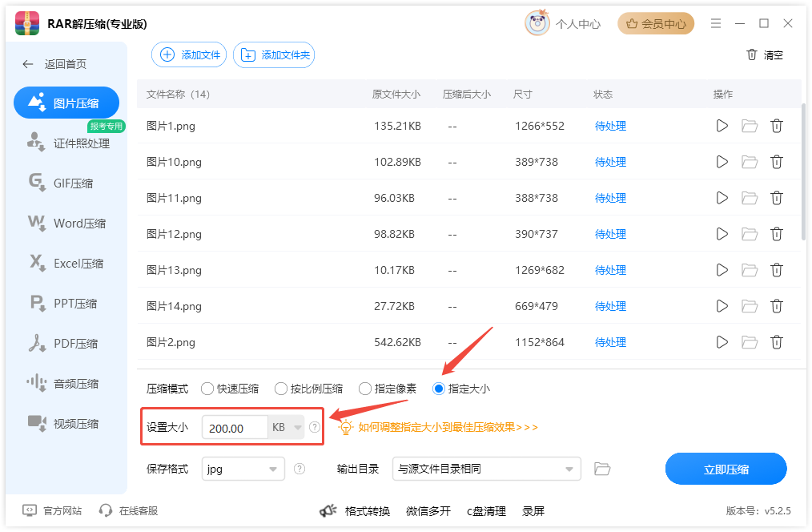Start compressing 图片11.png with its play icon

pos(722,198)
